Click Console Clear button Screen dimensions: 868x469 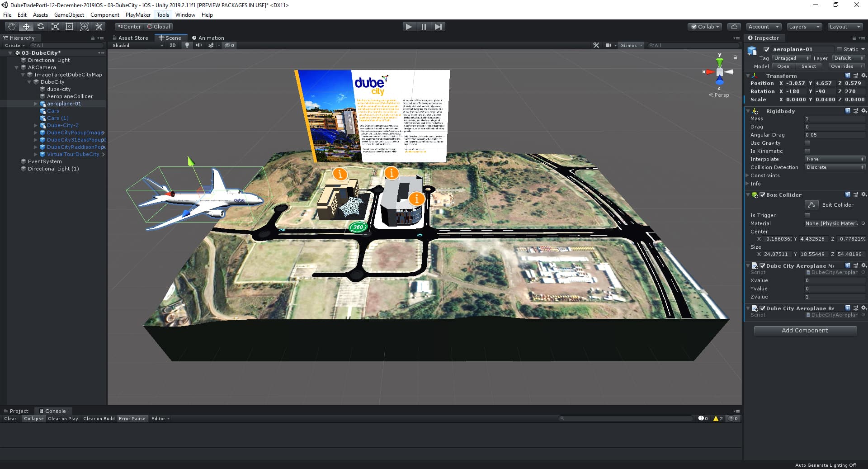coord(10,418)
